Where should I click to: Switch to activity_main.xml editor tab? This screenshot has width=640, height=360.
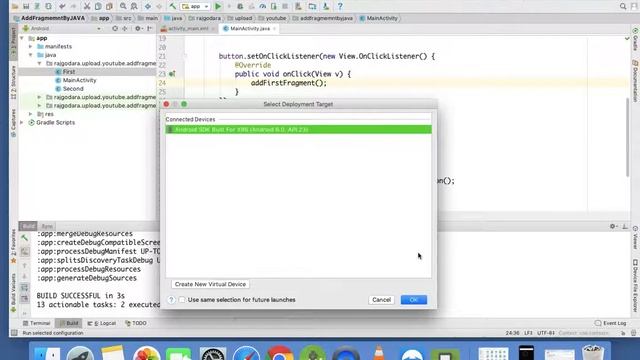pyautogui.click(x=188, y=29)
